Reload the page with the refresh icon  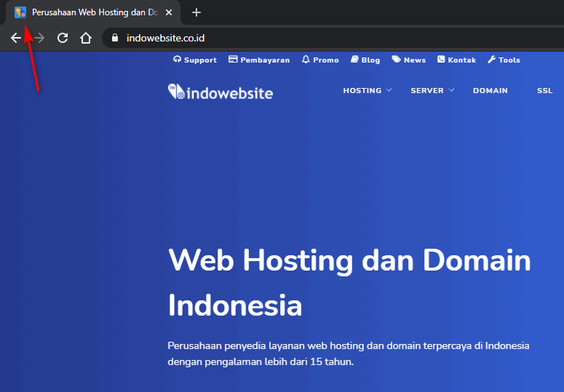click(63, 38)
